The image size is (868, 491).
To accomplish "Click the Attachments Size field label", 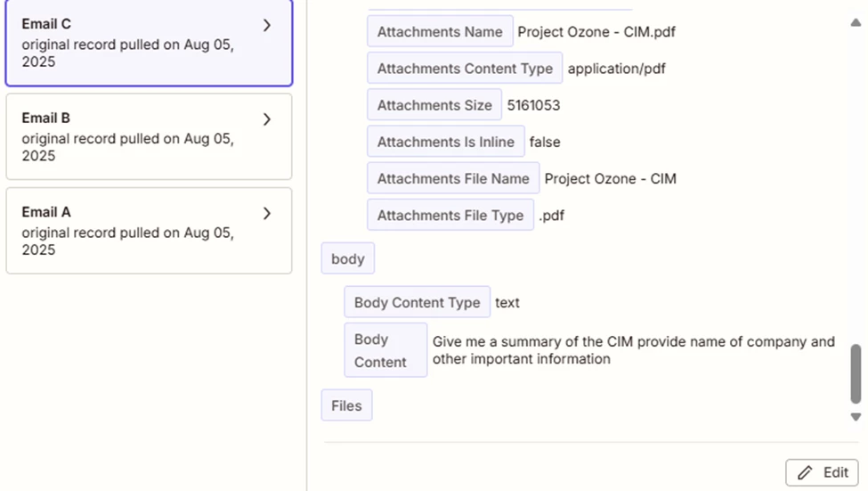I will [434, 105].
